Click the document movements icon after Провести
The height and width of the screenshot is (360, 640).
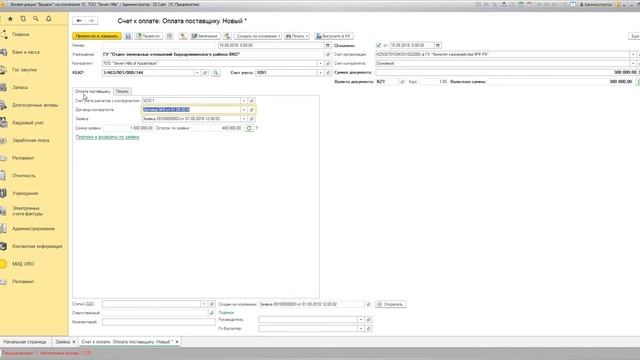coord(170,36)
